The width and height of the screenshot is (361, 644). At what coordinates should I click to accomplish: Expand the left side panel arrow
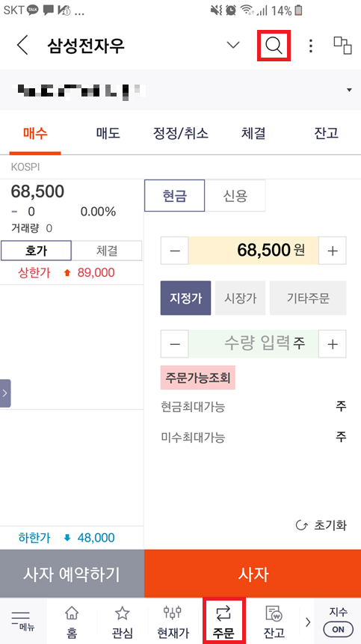point(5,393)
